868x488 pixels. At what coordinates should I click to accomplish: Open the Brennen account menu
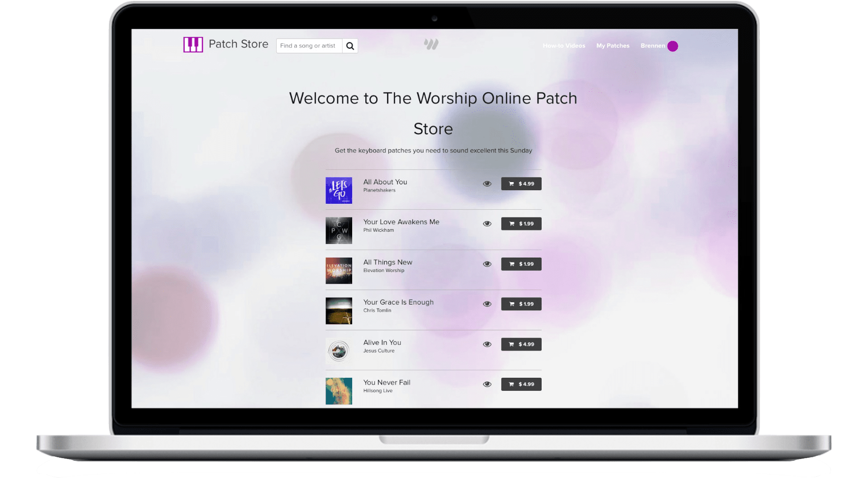coord(652,46)
